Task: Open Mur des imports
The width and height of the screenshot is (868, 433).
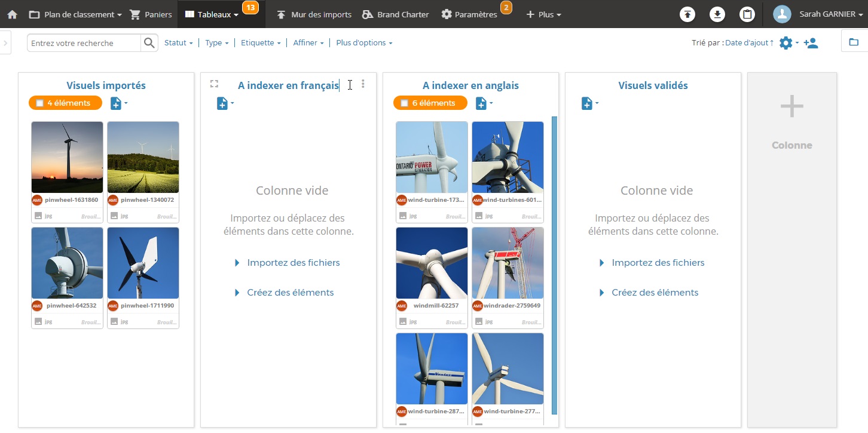Action: point(314,14)
